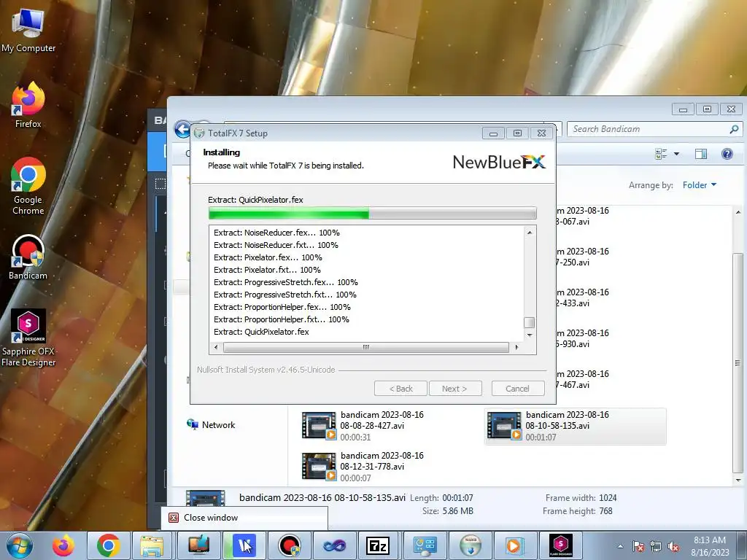Click Close window in taskbar jump list

point(244,518)
